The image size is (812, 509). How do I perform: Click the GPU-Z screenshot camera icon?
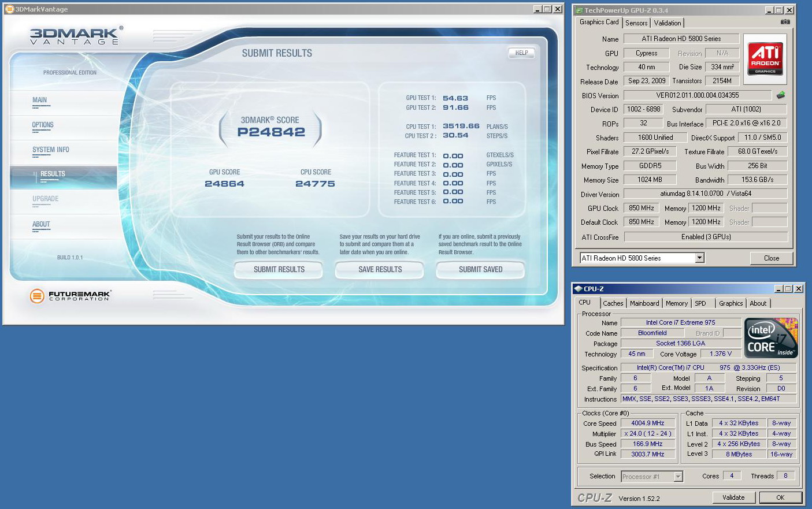click(x=785, y=22)
